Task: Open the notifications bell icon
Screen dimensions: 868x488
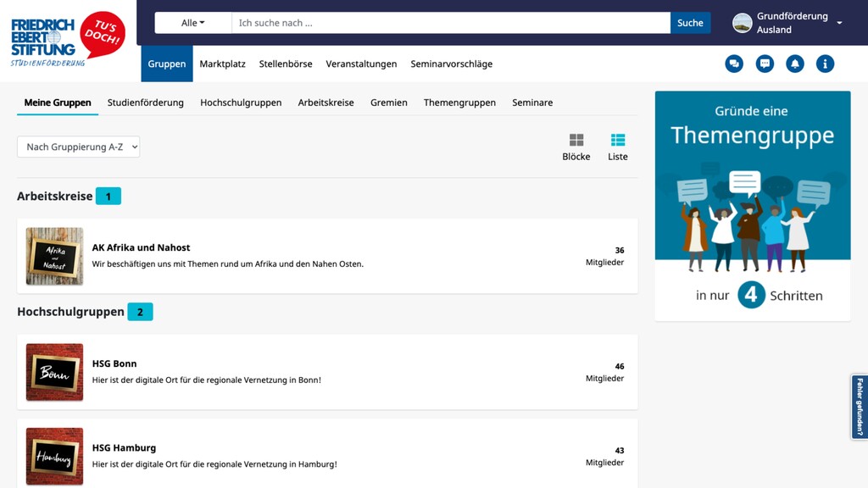Action: pyautogui.click(x=795, y=64)
